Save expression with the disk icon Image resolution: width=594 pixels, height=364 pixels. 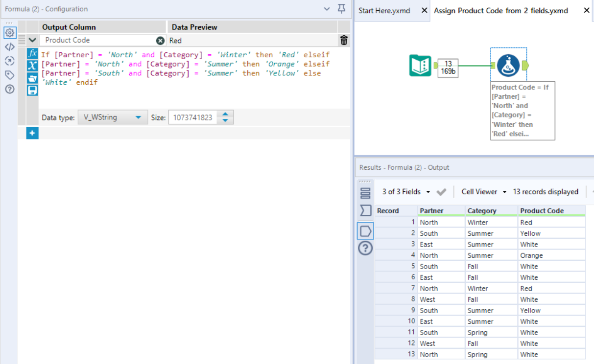32,90
